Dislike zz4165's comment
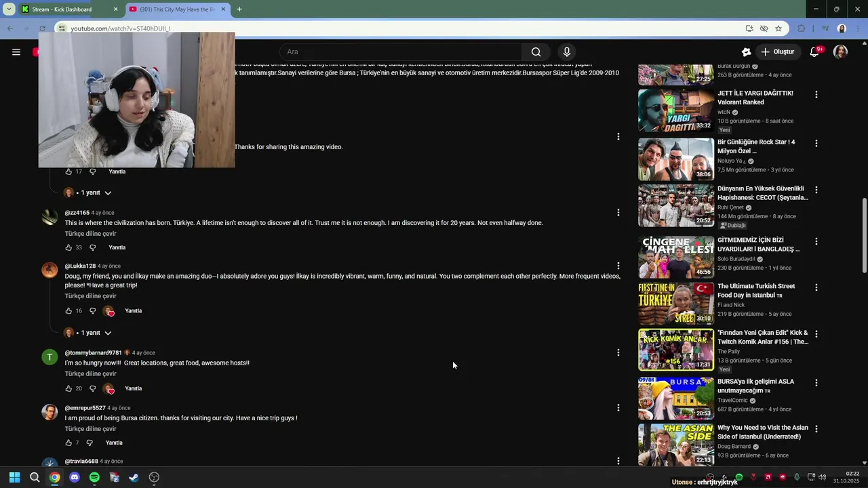 tap(93, 247)
